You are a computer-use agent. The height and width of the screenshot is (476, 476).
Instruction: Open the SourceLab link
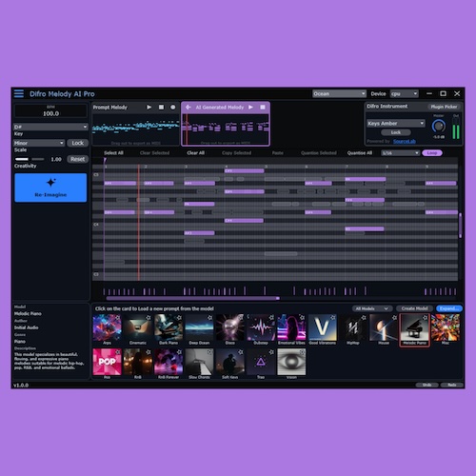pyautogui.click(x=405, y=141)
